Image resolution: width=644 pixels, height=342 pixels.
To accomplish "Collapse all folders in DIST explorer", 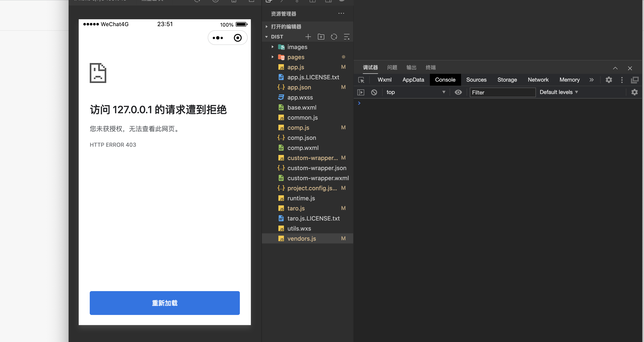I will tap(347, 37).
